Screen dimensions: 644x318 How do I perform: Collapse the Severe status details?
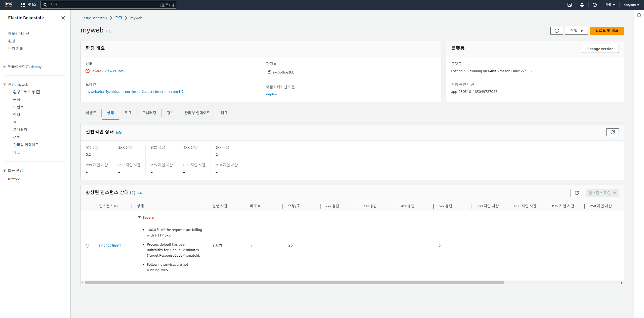139,217
